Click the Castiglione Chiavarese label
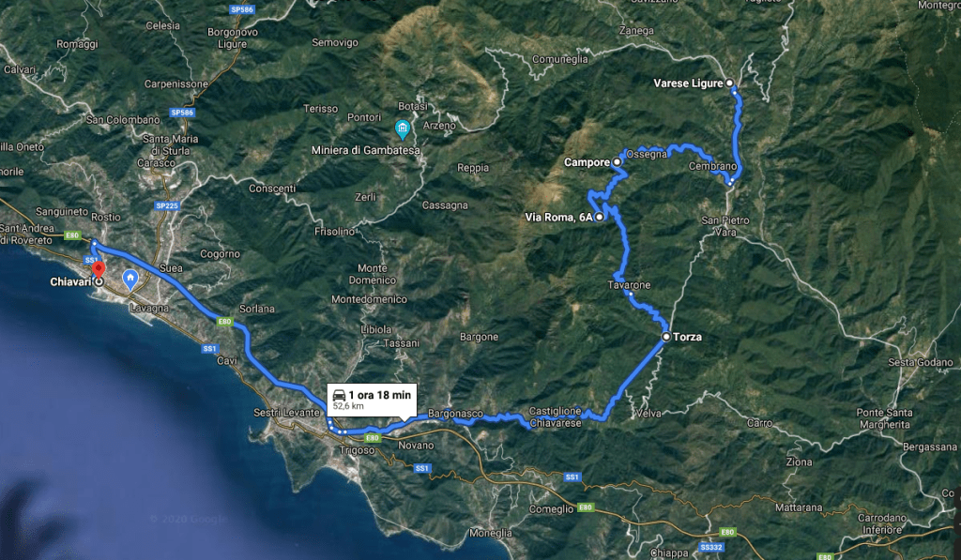 tap(555, 417)
